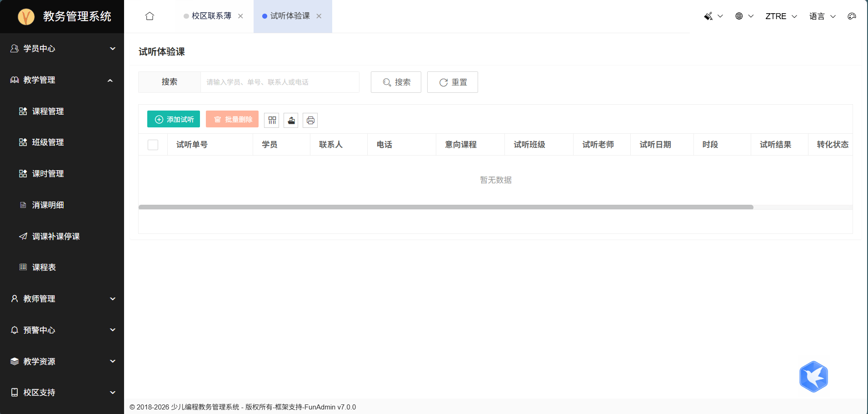This screenshot has width=868, height=414.
Task: Click the export table icon
Action: point(291,120)
